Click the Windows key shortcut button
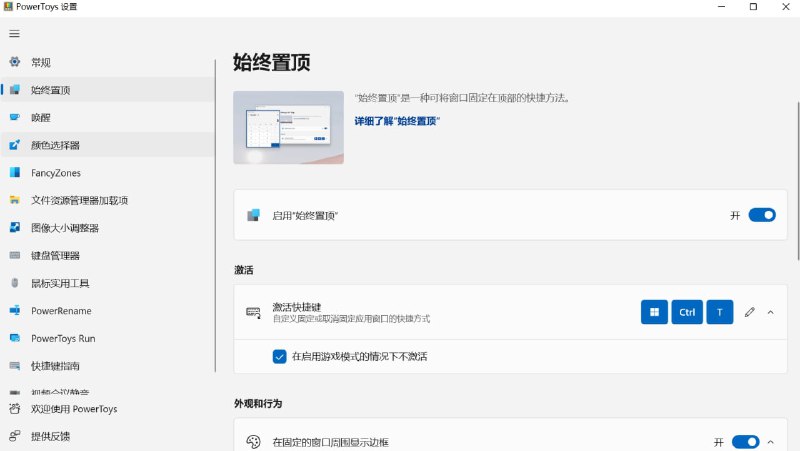 (654, 312)
